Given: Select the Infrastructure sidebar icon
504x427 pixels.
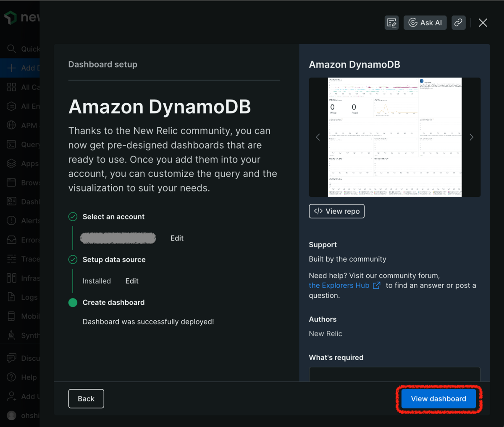Looking at the screenshot, I should [11, 278].
